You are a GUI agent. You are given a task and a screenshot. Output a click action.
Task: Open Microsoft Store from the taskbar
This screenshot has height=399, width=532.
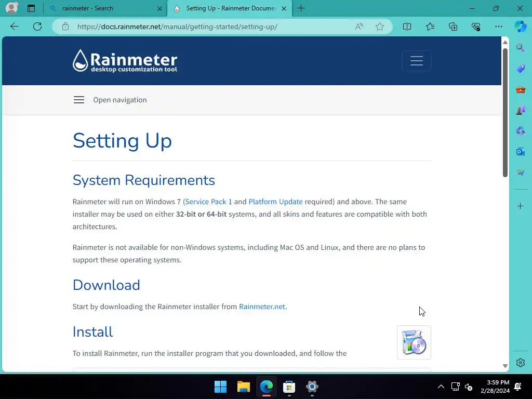289,387
